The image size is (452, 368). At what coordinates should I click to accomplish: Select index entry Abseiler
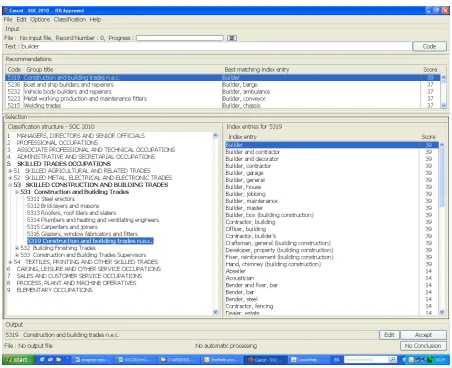tap(332, 271)
